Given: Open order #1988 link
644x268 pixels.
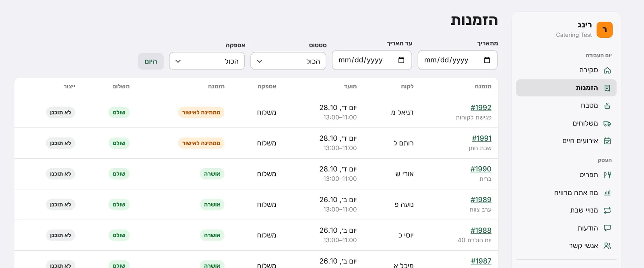Looking at the screenshot, I should (x=481, y=230).
